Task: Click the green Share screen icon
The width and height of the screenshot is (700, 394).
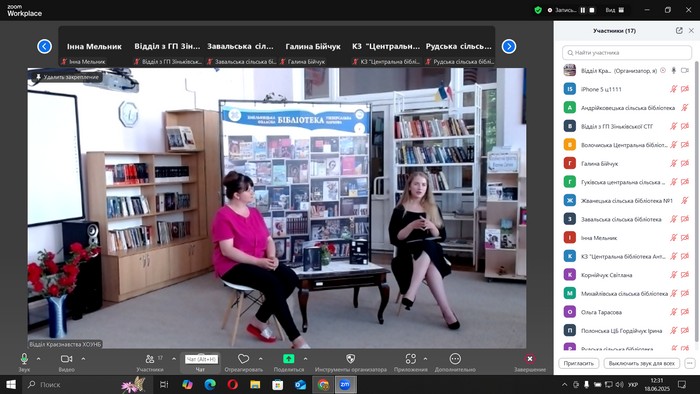Action: (x=288, y=359)
